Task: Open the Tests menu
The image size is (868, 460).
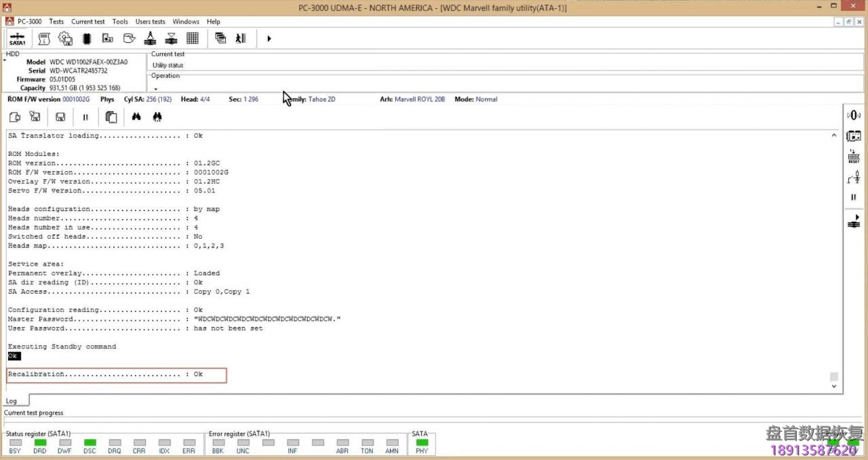Action: coord(56,22)
